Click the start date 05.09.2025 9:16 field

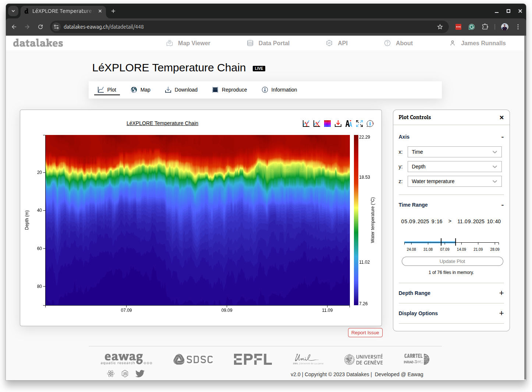tap(422, 221)
